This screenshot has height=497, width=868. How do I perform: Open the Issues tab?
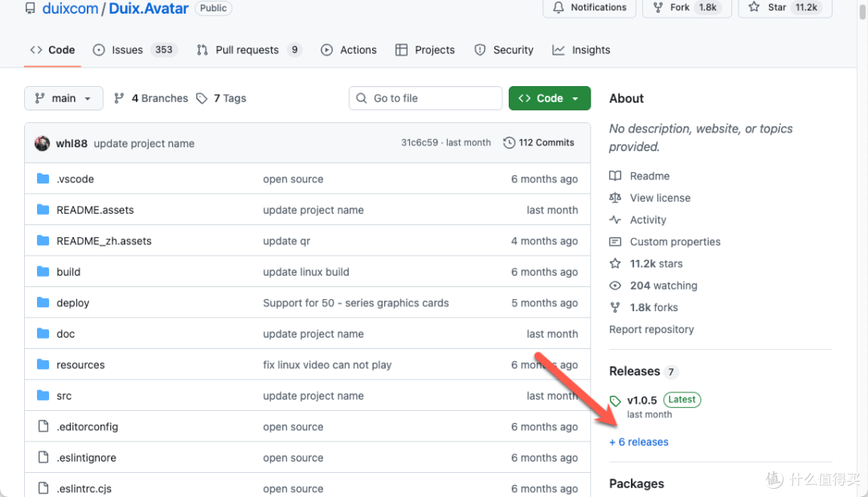pyautogui.click(x=134, y=50)
